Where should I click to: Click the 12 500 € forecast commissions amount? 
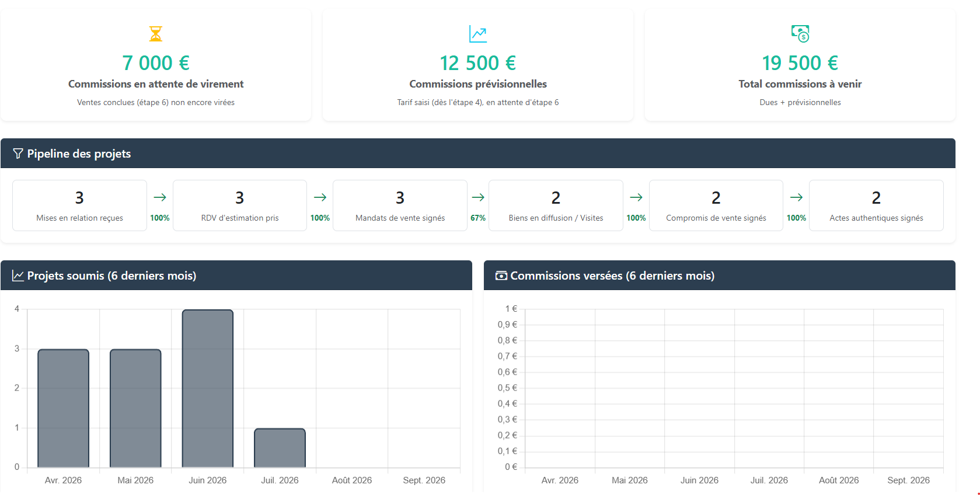478,63
